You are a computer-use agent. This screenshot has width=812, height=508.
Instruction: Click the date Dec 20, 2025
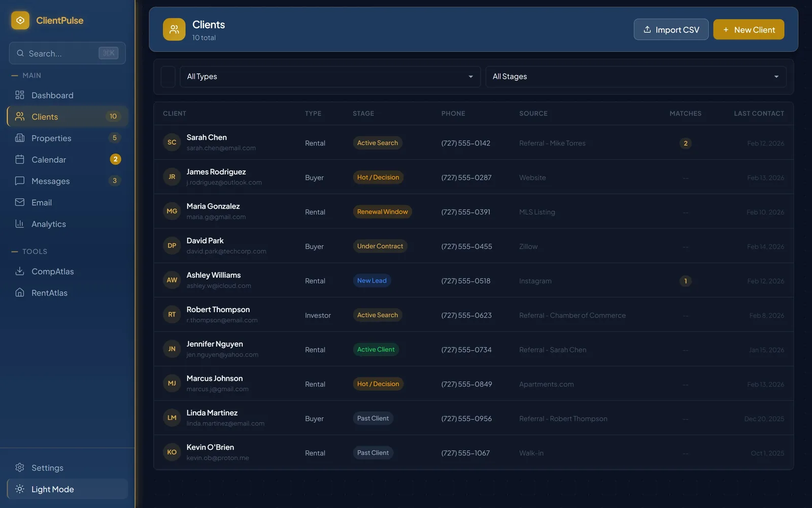click(x=764, y=419)
